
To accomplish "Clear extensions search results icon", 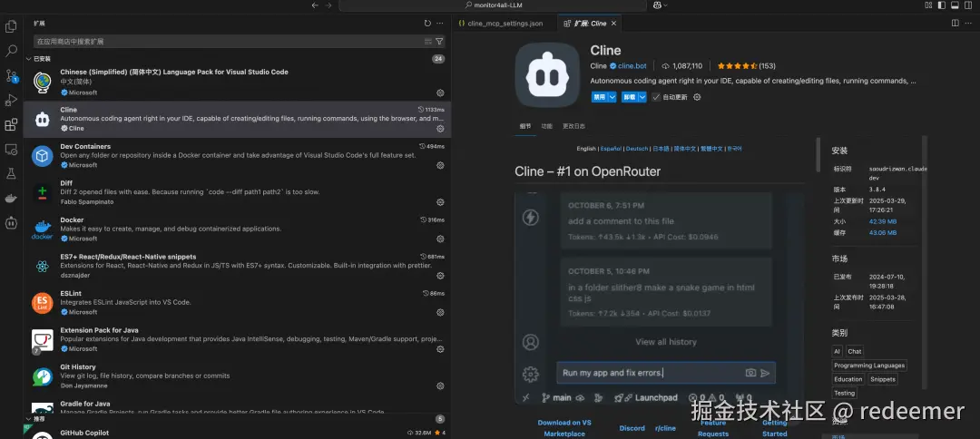I will coord(428,41).
